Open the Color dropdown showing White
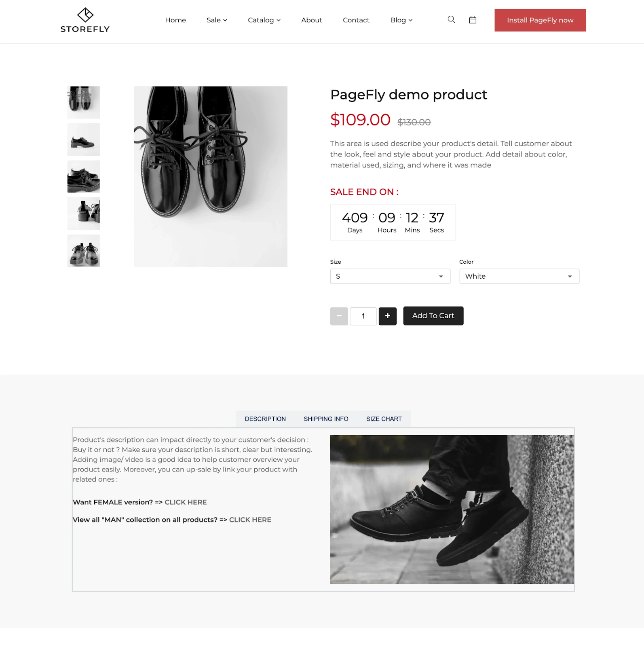 coord(519,276)
